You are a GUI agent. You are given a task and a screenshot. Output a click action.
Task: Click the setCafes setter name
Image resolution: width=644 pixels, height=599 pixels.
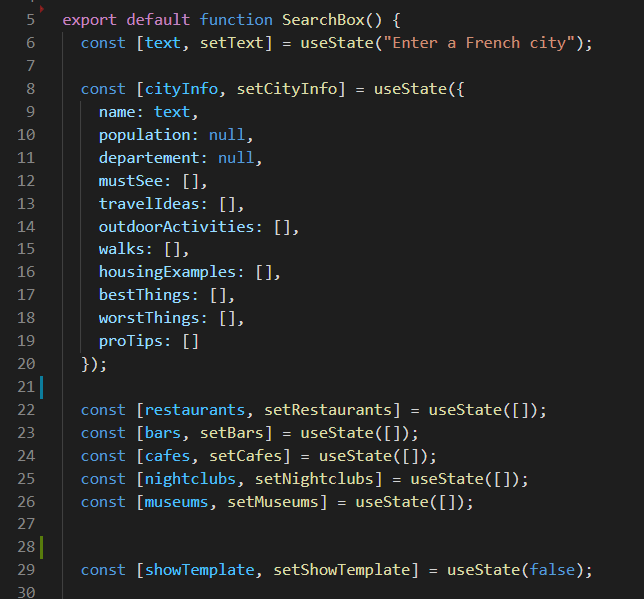tap(245, 456)
